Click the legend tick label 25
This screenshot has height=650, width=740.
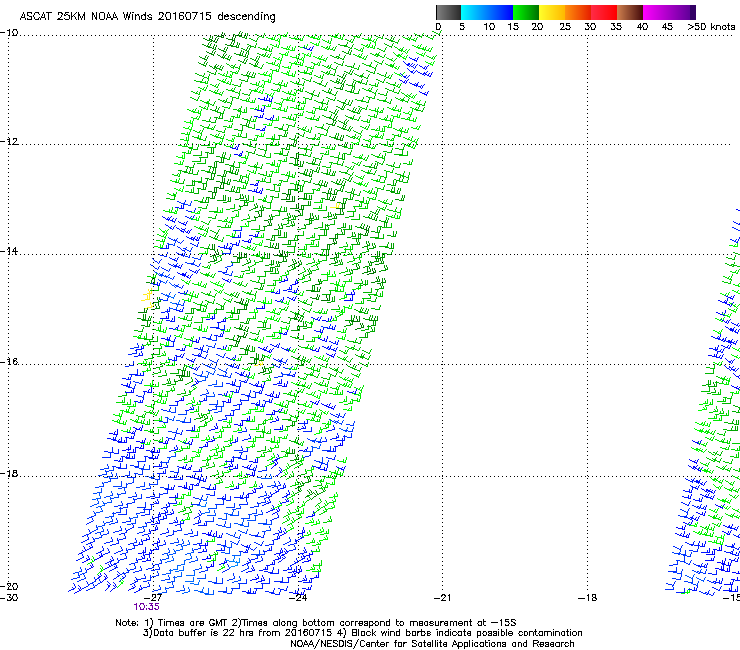click(x=565, y=27)
